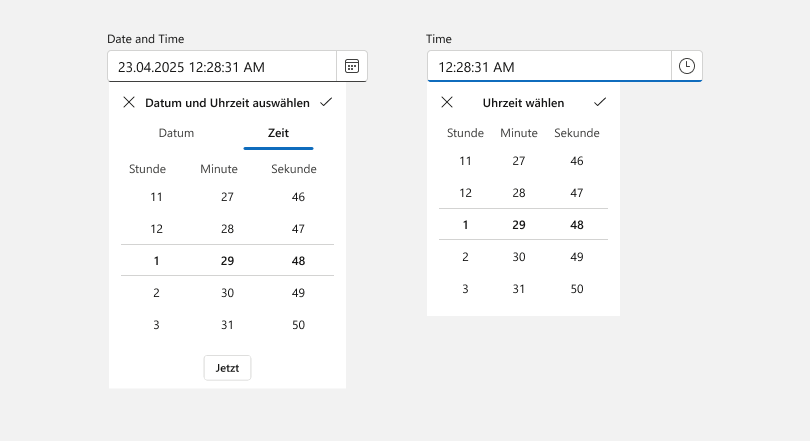The width and height of the screenshot is (810, 441).
Task: Select the Zeit tab
Action: click(x=278, y=133)
